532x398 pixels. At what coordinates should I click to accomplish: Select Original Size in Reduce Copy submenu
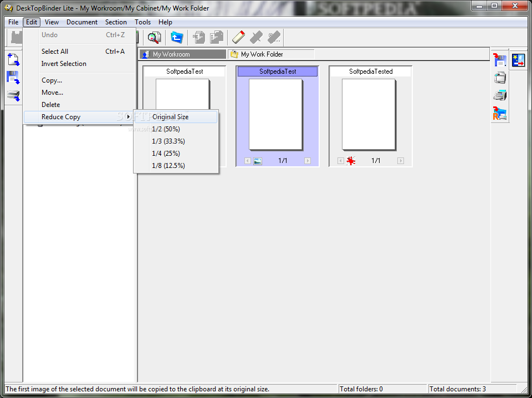click(176, 117)
